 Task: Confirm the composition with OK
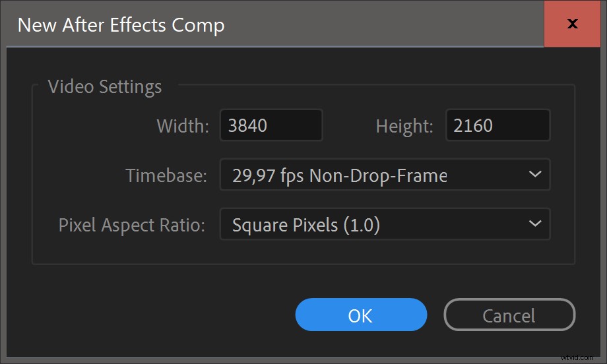(361, 315)
